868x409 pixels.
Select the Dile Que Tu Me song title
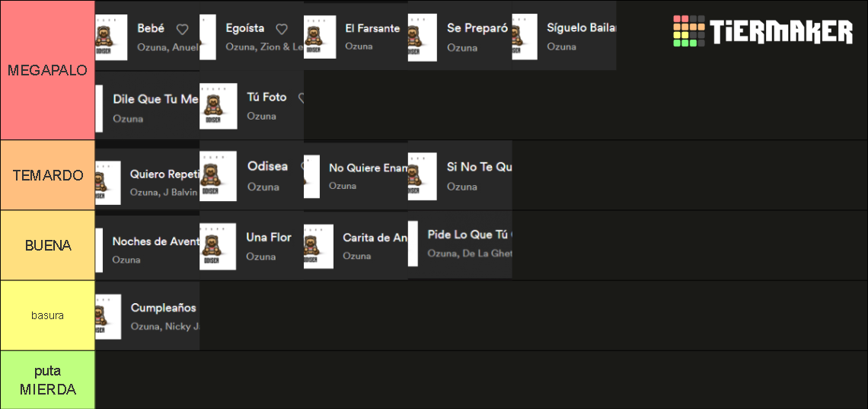pos(155,100)
